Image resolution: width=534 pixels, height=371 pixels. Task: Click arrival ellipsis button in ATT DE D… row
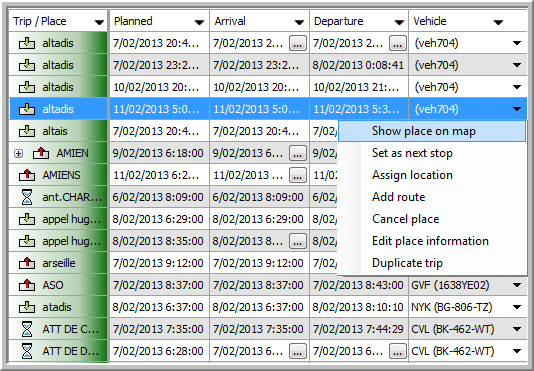(x=298, y=351)
